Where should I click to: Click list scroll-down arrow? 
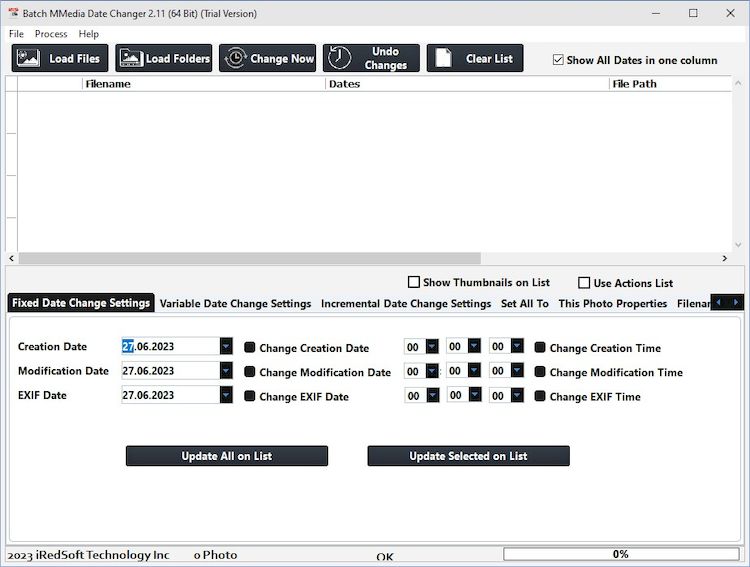pos(738,245)
